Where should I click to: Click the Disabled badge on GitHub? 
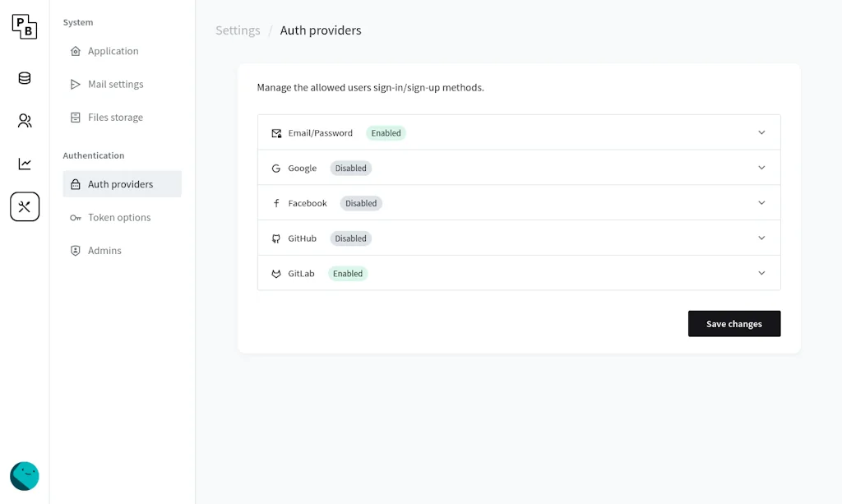pyautogui.click(x=350, y=238)
